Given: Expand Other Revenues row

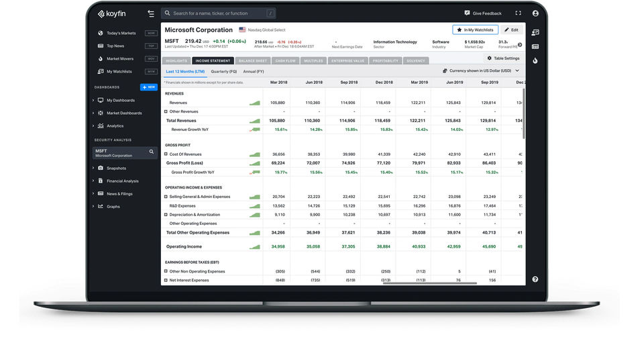Looking at the screenshot, I should (166, 111).
